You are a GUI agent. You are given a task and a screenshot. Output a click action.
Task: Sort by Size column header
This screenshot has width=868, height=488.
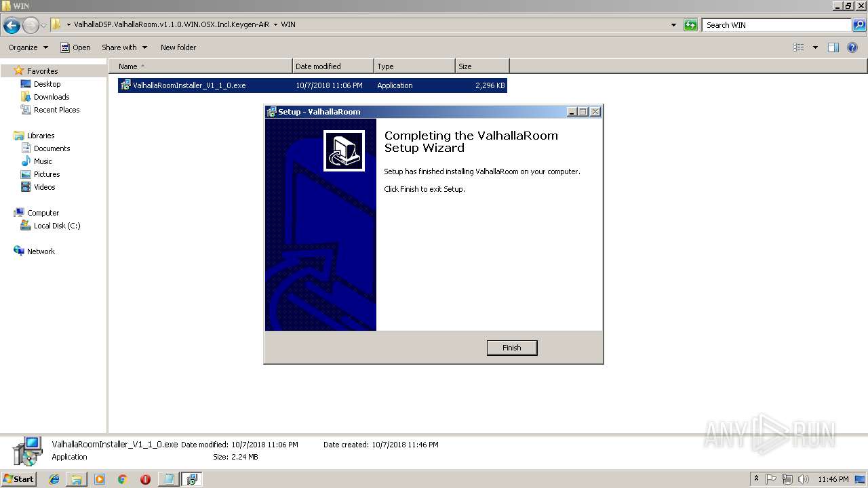pyautogui.click(x=483, y=66)
